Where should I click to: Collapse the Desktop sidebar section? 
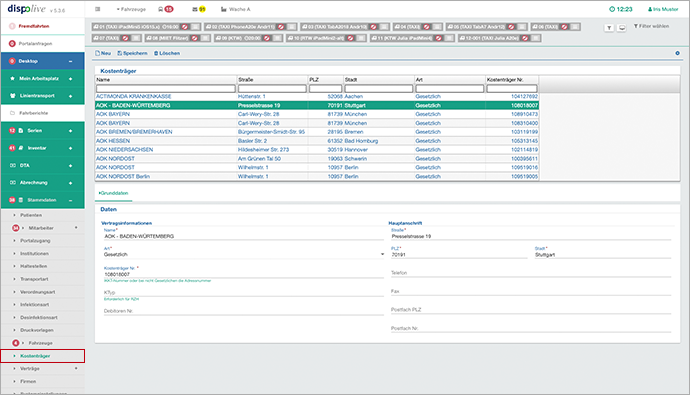click(70, 61)
